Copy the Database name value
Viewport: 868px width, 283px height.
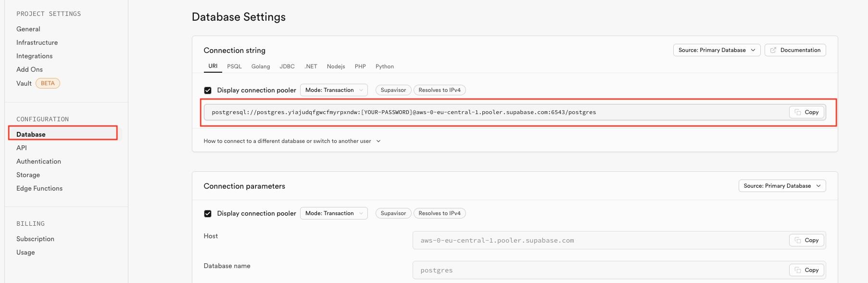point(806,270)
